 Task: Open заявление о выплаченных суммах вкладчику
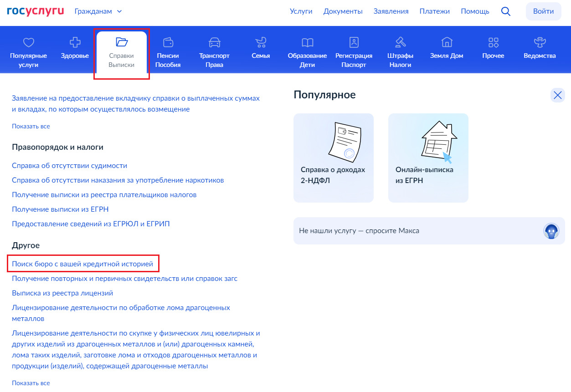pyautogui.click(x=136, y=104)
